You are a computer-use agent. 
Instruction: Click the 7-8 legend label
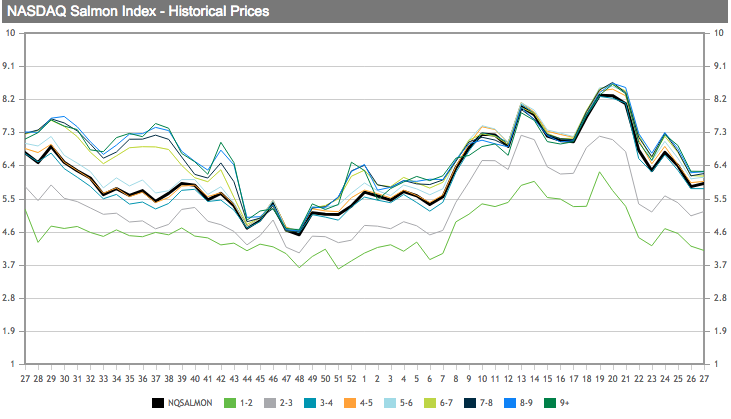pyautogui.click(x=486, y=403)
